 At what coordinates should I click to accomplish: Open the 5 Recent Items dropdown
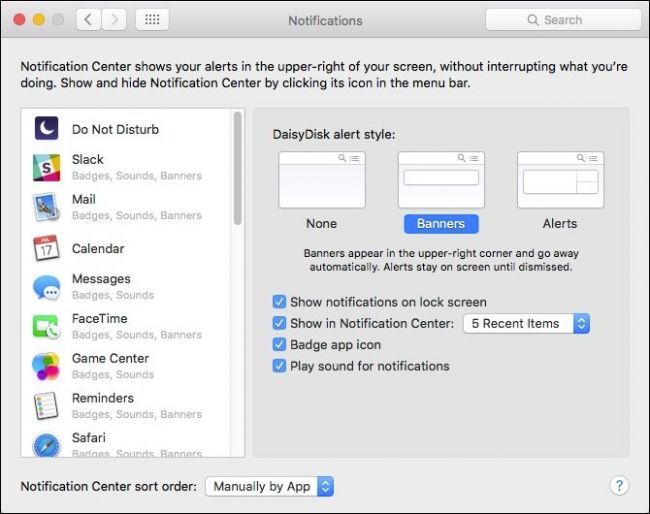click(x=526, y=323)
